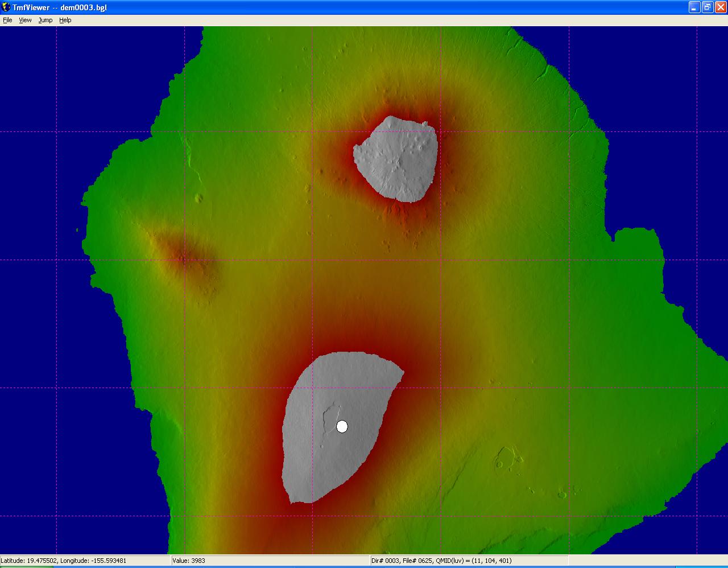Minimize the TmfViewer window

click(x=694, y=7)
